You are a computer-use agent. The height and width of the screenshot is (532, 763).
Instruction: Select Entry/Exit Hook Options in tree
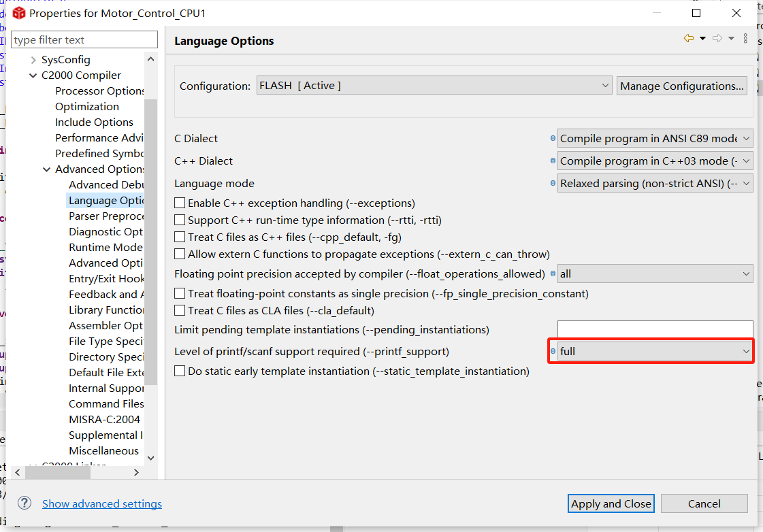(106, 279)
